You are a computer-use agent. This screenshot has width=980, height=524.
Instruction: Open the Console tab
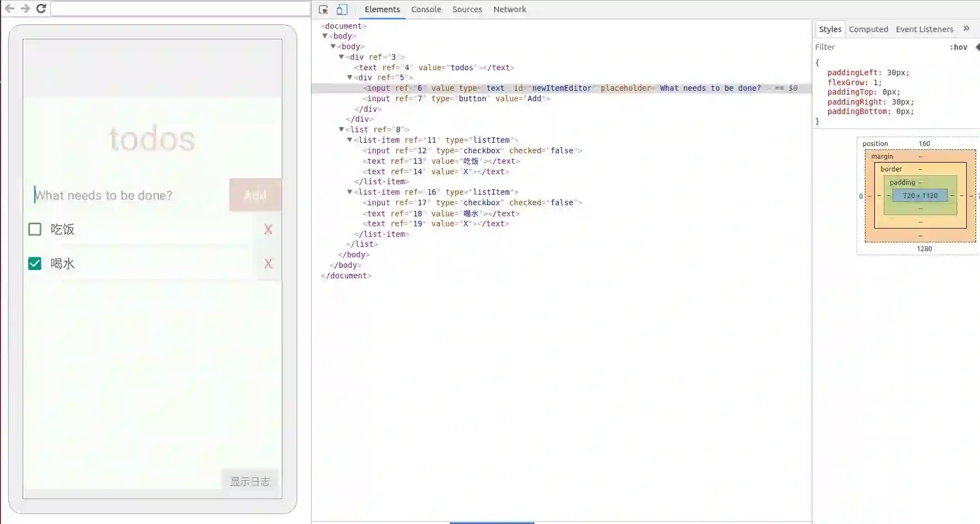tap(426, 9)
